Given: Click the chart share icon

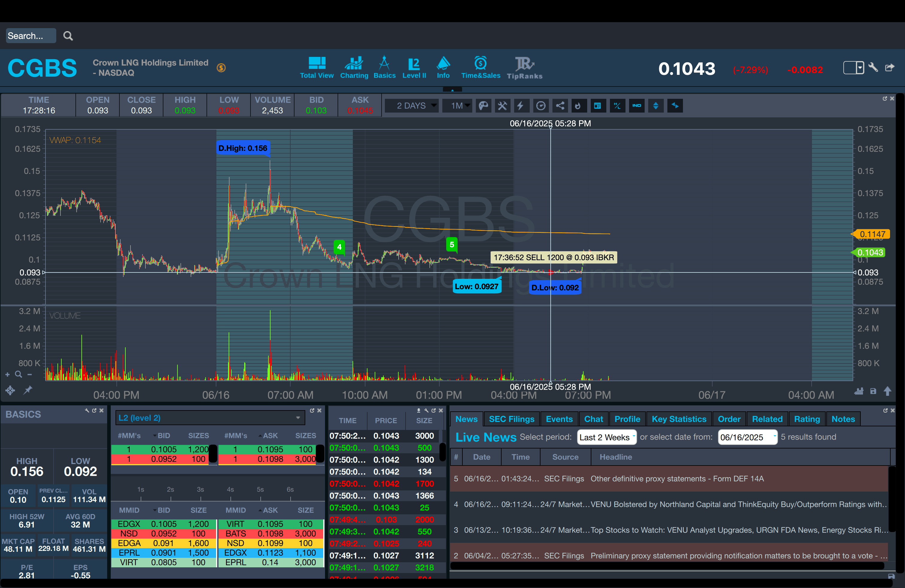Looking at the screenshot, I should (x=560, y=106).
